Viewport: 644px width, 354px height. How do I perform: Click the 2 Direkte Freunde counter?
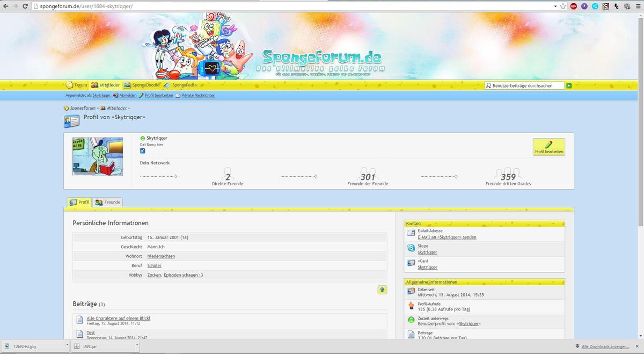pos(228,177)
